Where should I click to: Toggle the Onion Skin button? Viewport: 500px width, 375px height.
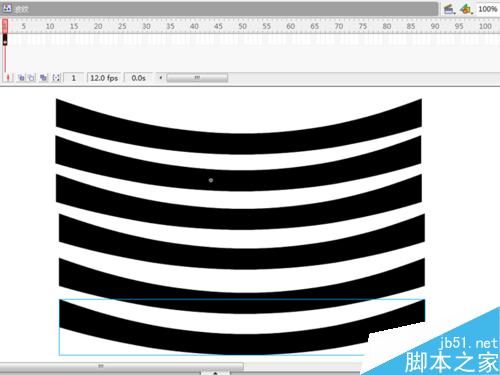click(x=21, y=78)
